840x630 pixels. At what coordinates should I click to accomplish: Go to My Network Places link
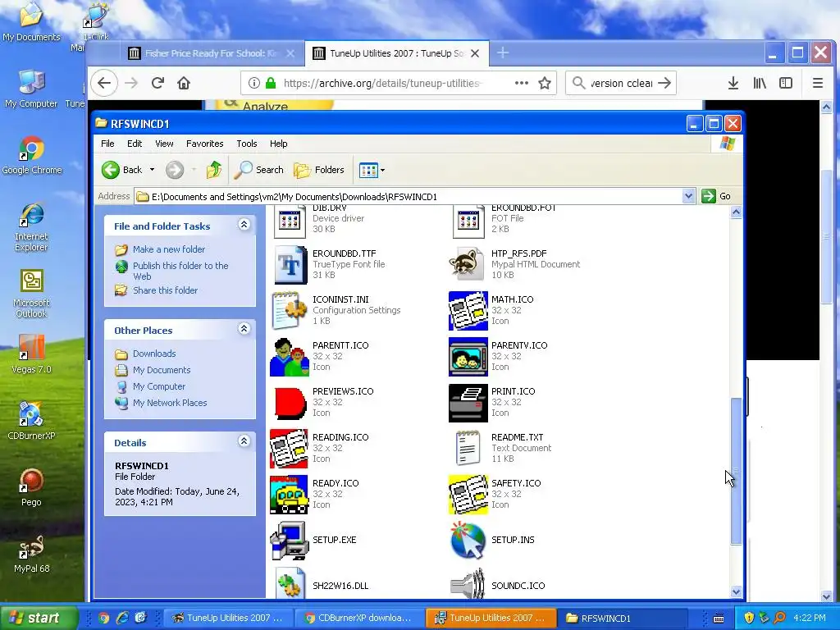(x=170, y=403)
